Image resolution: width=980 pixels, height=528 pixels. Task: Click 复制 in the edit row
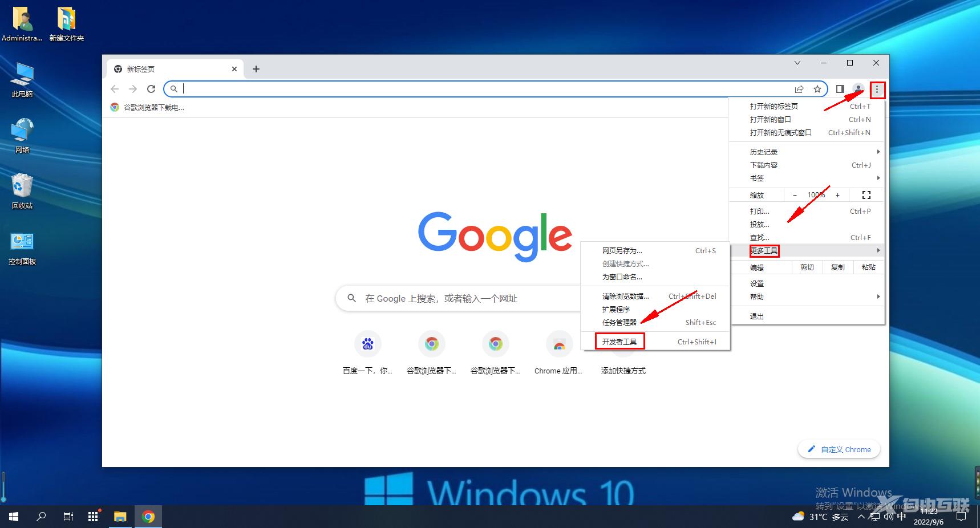pyautogui.click(x=838, y=267)
